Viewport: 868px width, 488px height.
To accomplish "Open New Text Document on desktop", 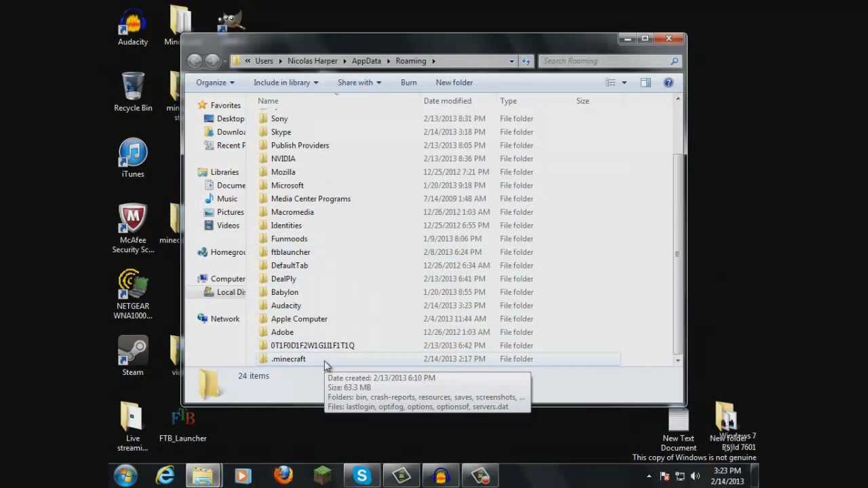I will pyautogui.click(x=678, y=430).
